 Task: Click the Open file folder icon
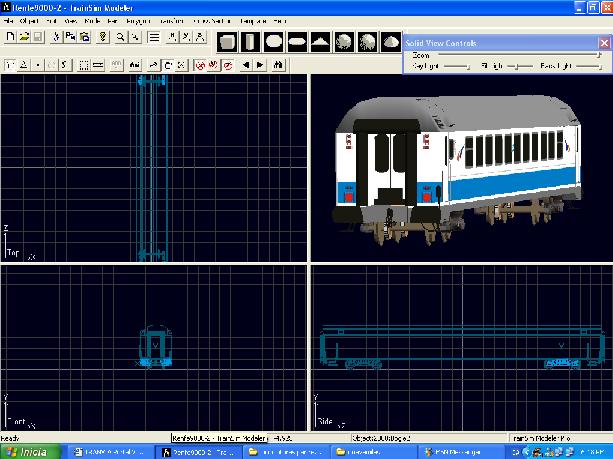coord(24,37)
